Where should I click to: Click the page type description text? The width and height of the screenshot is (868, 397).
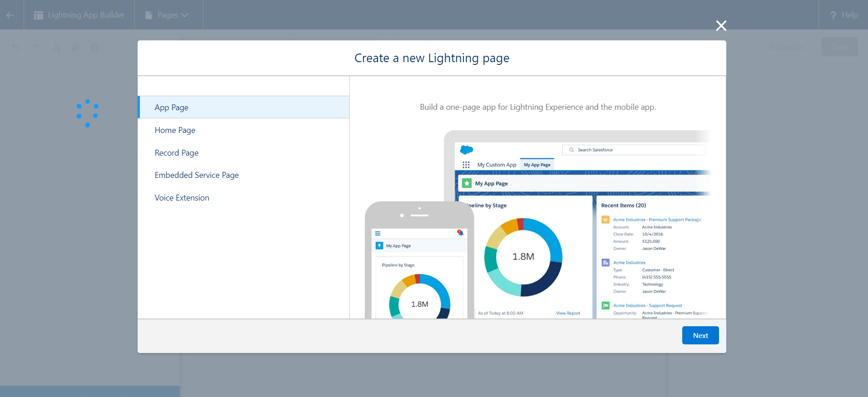(x=538, y=107)
